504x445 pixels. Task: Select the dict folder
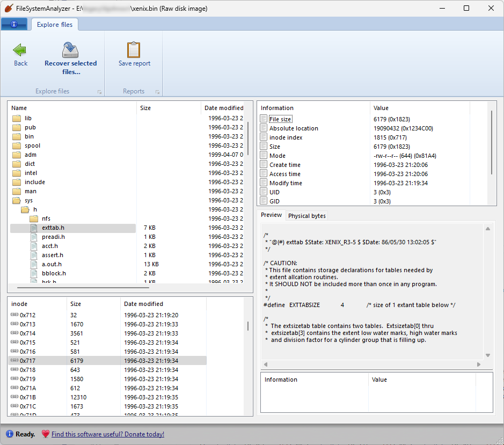pyautogui.click(x=30, y=164)
